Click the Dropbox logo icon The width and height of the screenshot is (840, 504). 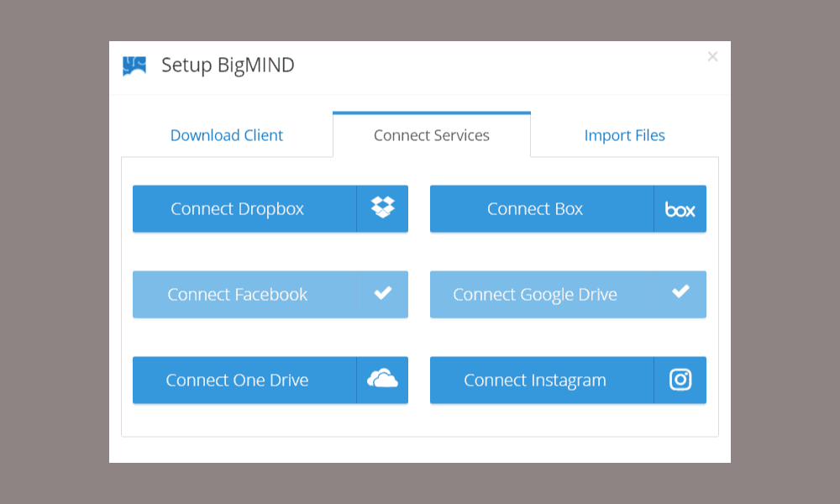382,207
